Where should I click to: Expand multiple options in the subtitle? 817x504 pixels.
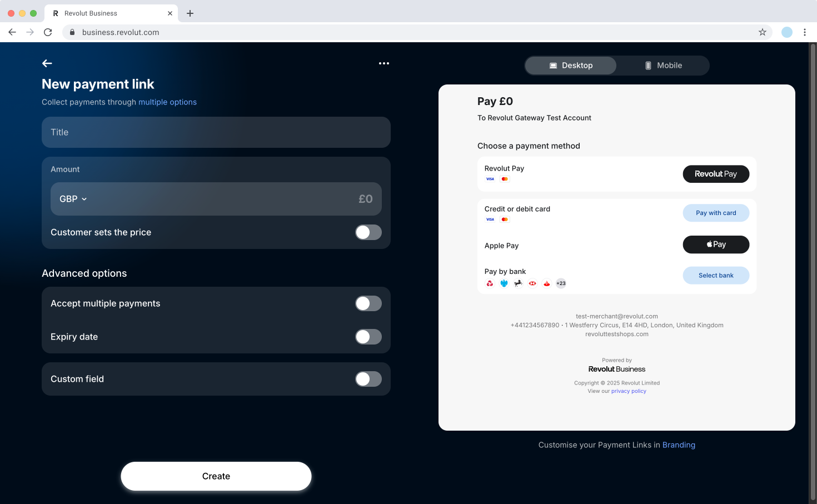167,102
